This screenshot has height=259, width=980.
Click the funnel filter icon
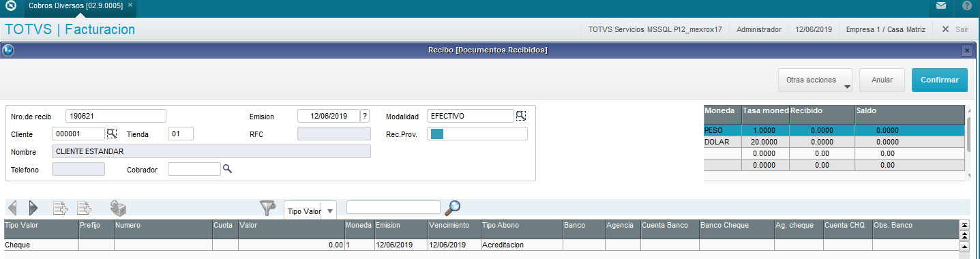click(x=268, y=208)
